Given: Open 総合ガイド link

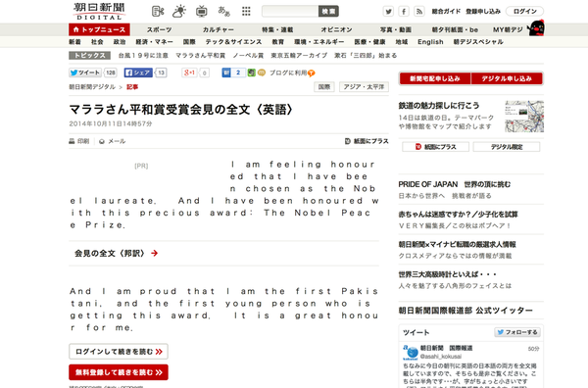Looking at the screenshot, I should point(446,11).
